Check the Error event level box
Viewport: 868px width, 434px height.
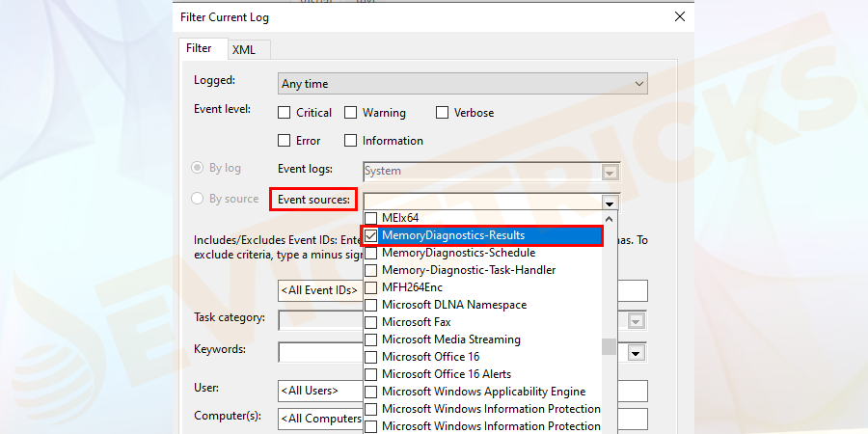[284, 141]
